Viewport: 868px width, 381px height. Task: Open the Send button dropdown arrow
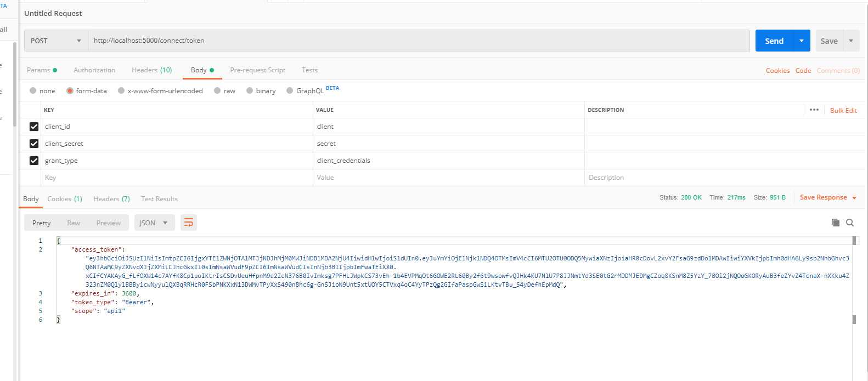pyautogui.click(x=802, y=41)
